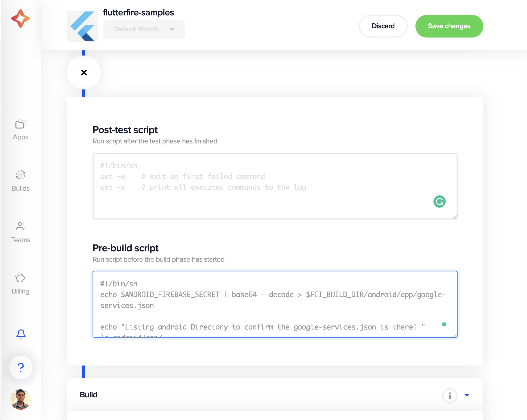
Task: Dismiss the script panel with the X circle
Action: (84, 73)
